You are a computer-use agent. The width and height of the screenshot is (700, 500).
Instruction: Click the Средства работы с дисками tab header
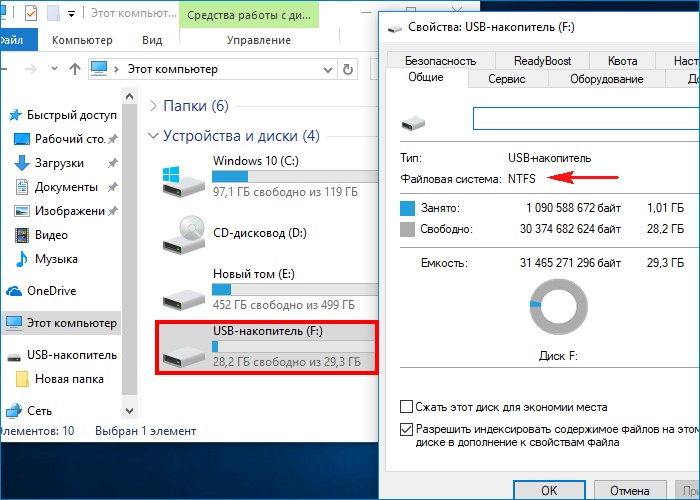click(249, 15)
